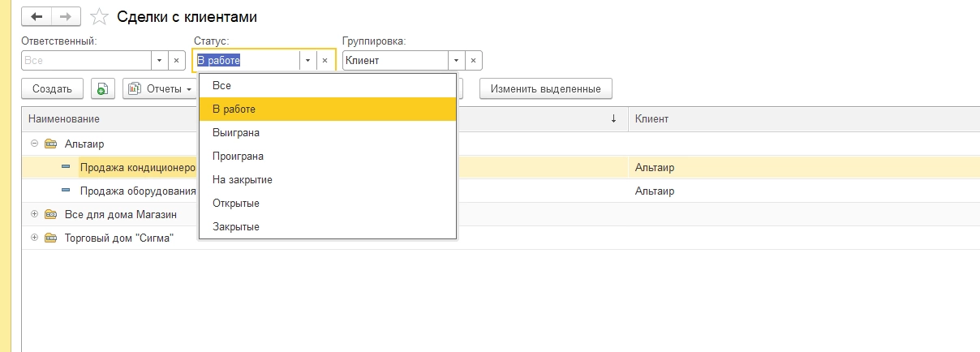
Task: Collapse the Альтаир group
Action: point(34,144)
